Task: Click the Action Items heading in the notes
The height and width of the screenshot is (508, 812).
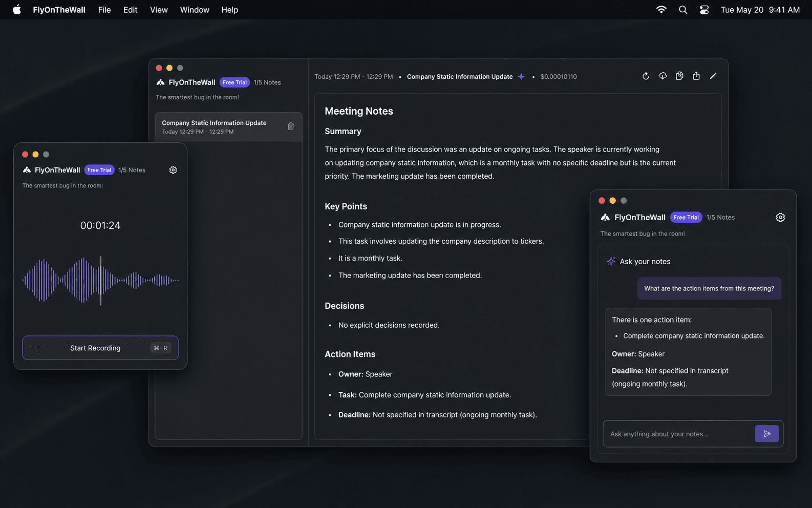Action: (350, 354)
